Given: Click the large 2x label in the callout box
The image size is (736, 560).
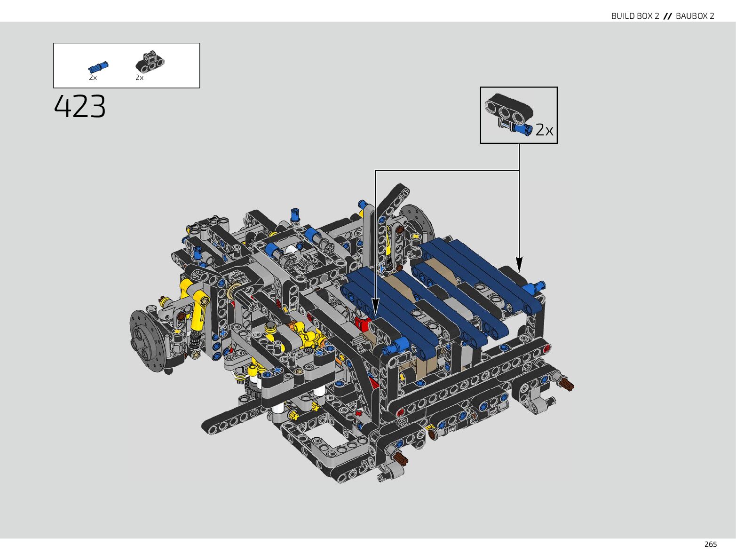Looking at the screenshot, I should coord(545,130).
